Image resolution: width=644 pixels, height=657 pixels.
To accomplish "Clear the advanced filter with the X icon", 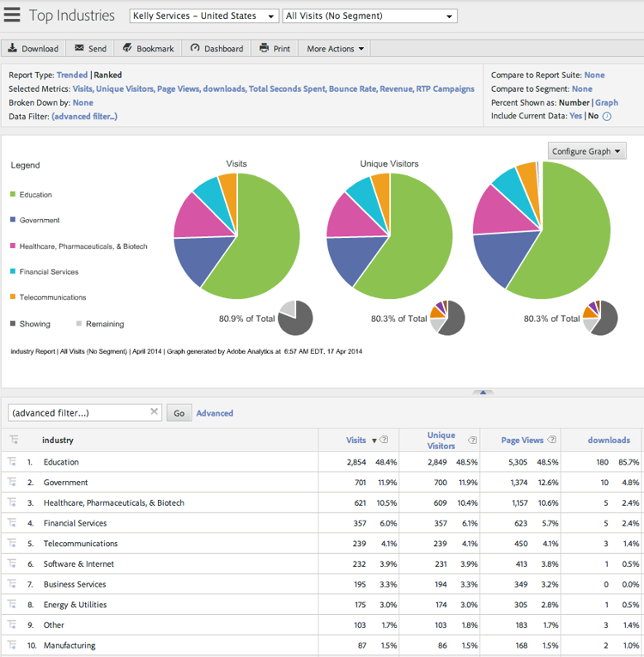I will pos(155,411).
